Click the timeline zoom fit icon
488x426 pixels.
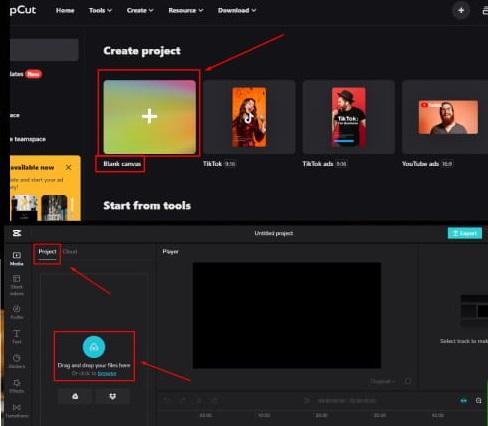479,401
